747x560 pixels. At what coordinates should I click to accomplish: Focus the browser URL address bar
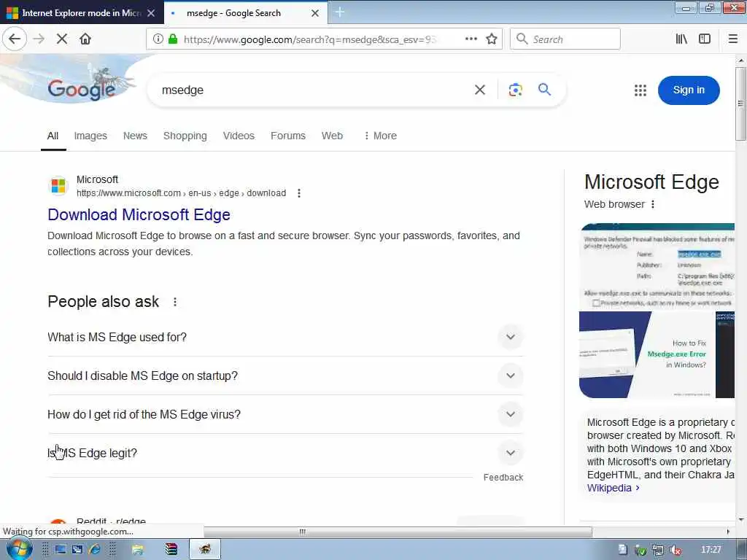[x=309, y=39]
